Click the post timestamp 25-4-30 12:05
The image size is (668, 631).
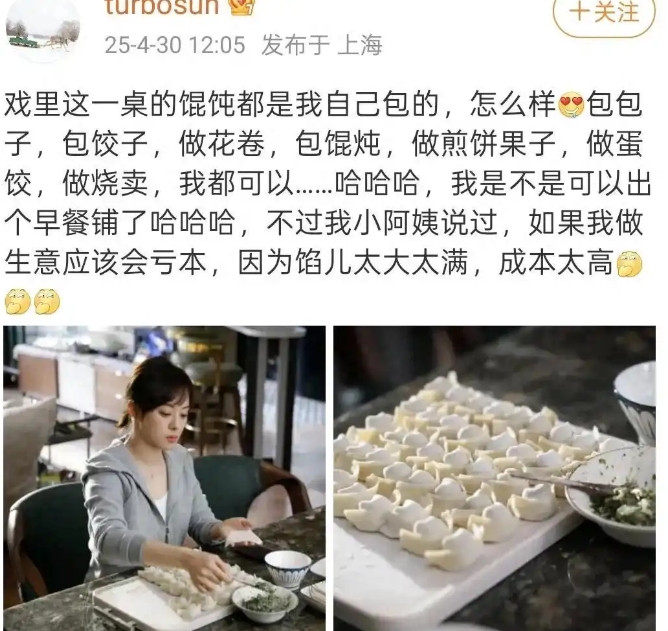pos(175,45)
